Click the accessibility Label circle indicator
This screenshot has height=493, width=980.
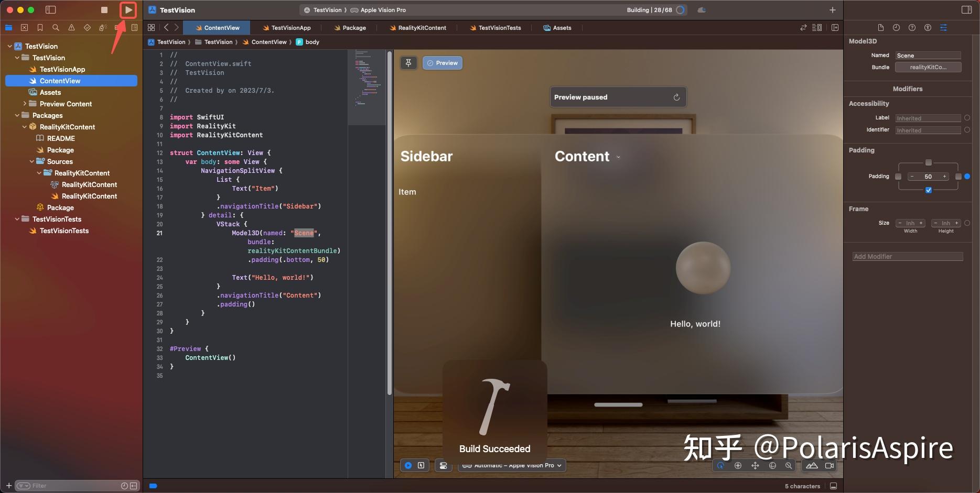(967, 118)
